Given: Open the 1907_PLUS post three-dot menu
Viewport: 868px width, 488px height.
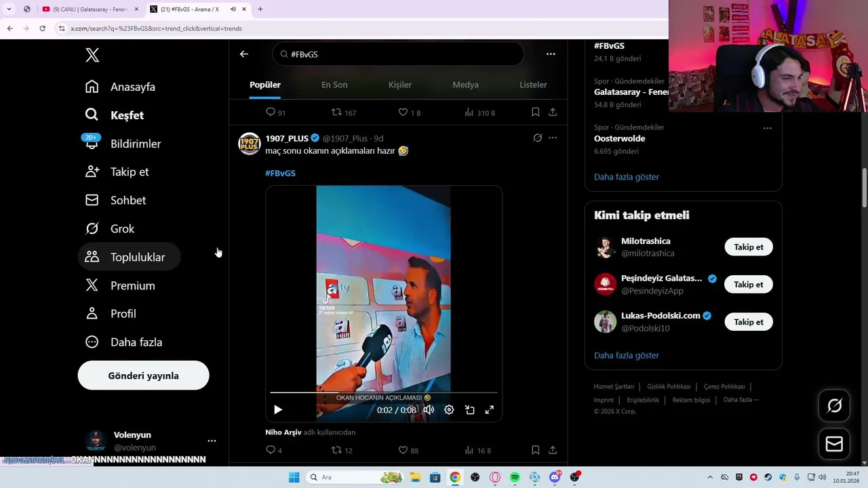Looking at the screenshot, I should tap(553, 138).
